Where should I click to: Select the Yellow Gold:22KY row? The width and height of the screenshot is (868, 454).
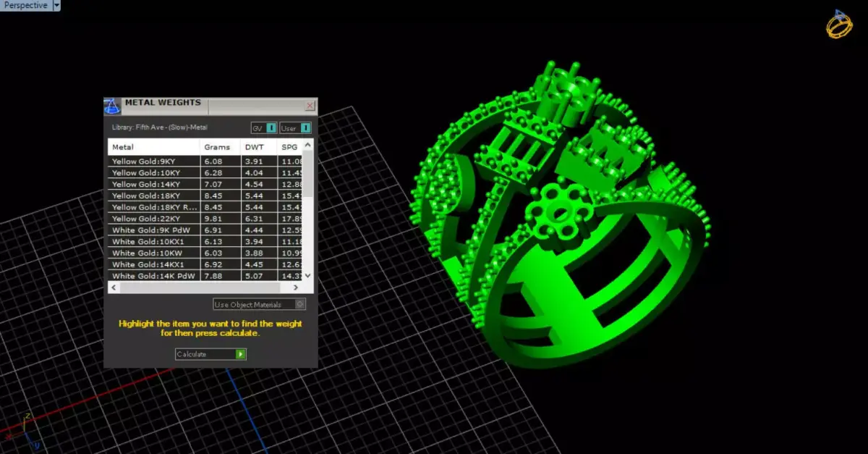coord(205,219)
